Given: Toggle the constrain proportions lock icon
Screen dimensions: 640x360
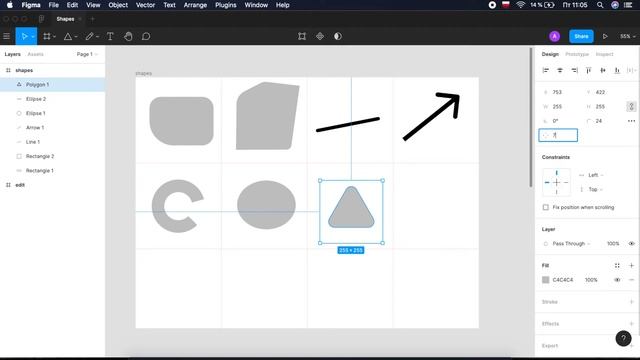Looking at the screenshot, I should [x=631, y=107].
